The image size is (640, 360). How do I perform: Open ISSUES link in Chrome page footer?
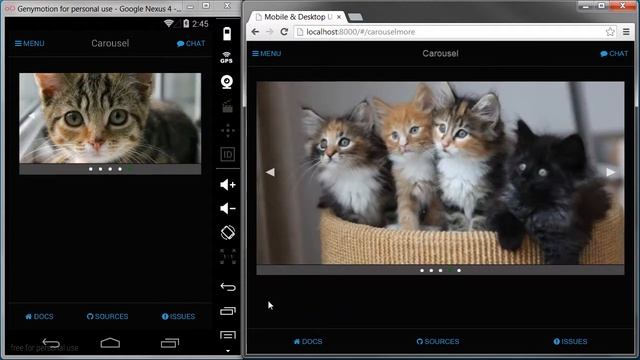pos(570,341)
